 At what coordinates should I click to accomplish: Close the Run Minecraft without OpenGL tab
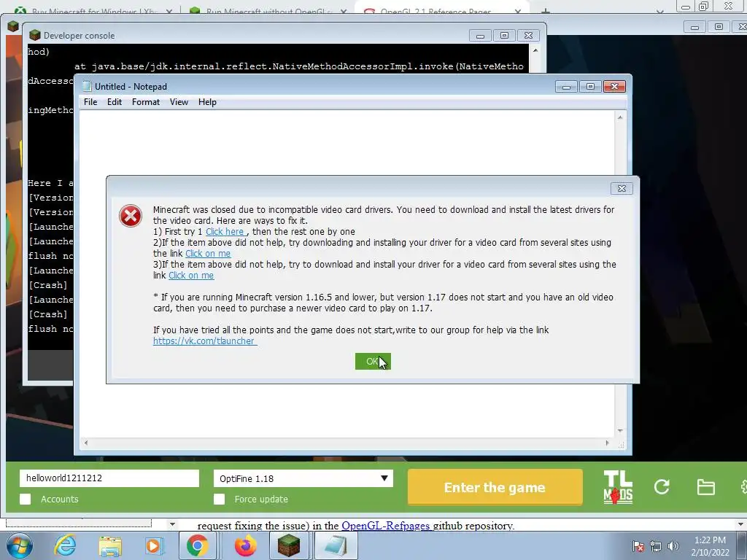(x=344, y=11)
